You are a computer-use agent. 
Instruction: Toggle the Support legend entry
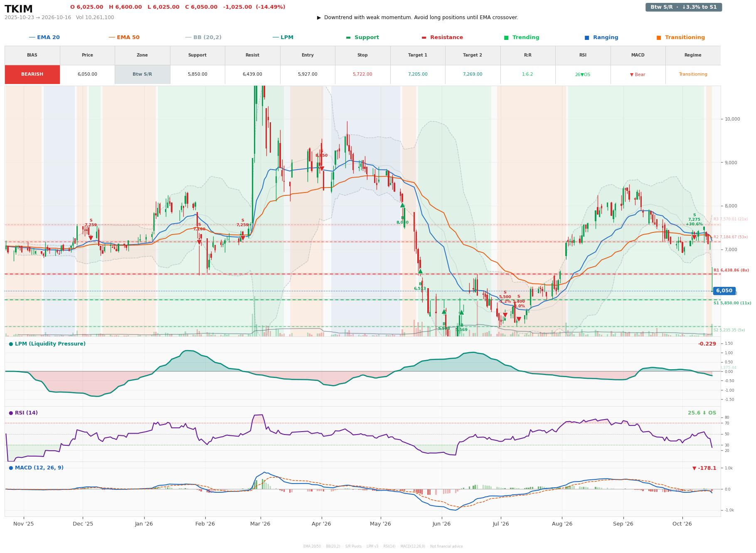362,37
